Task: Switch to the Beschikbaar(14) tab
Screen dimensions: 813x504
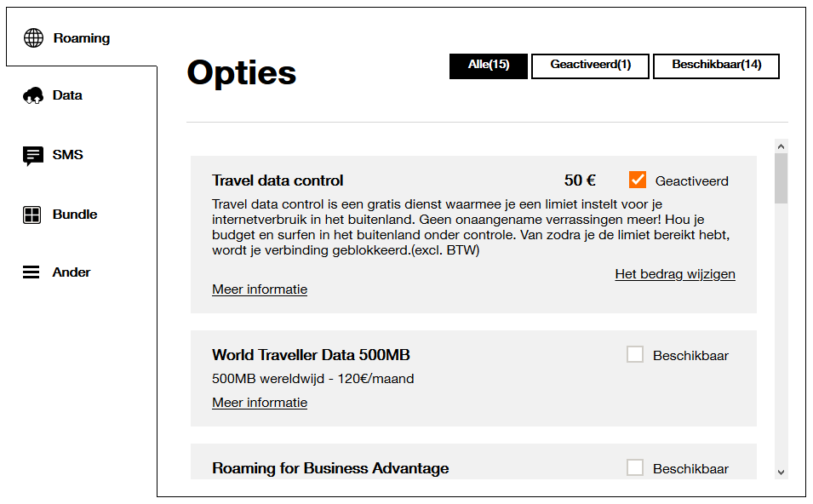Action: [716, 66]
